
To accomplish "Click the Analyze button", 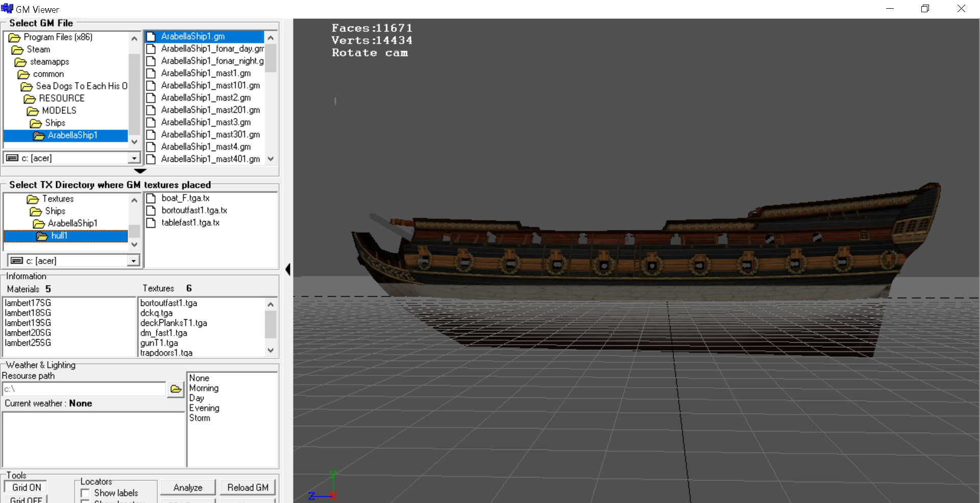I will (x=188, y=488).
